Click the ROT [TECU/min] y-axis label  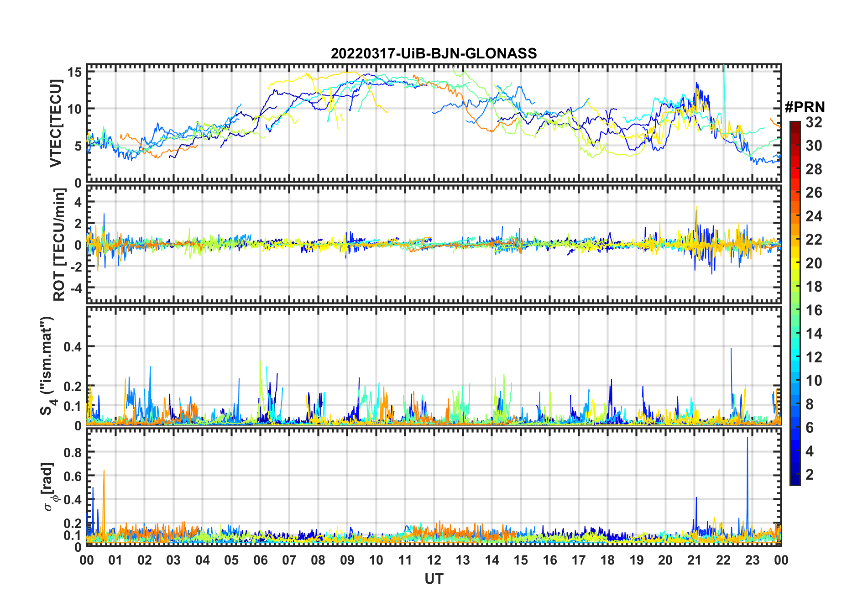coord(59,245)
